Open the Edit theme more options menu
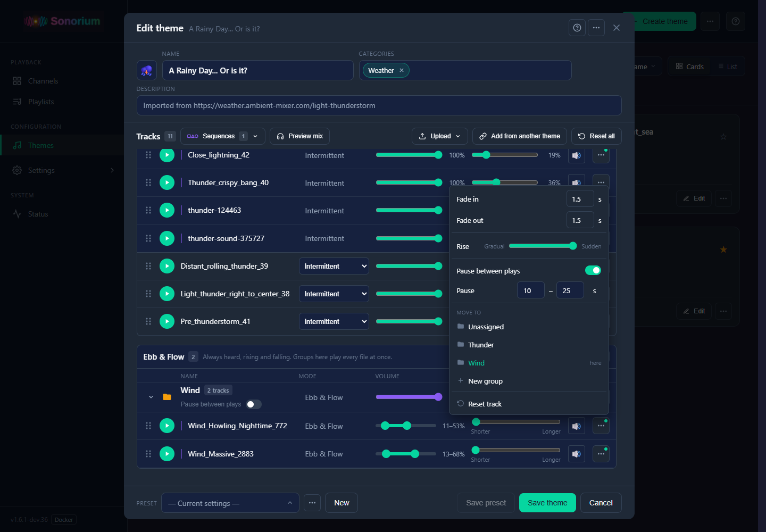 coord(596,28)
